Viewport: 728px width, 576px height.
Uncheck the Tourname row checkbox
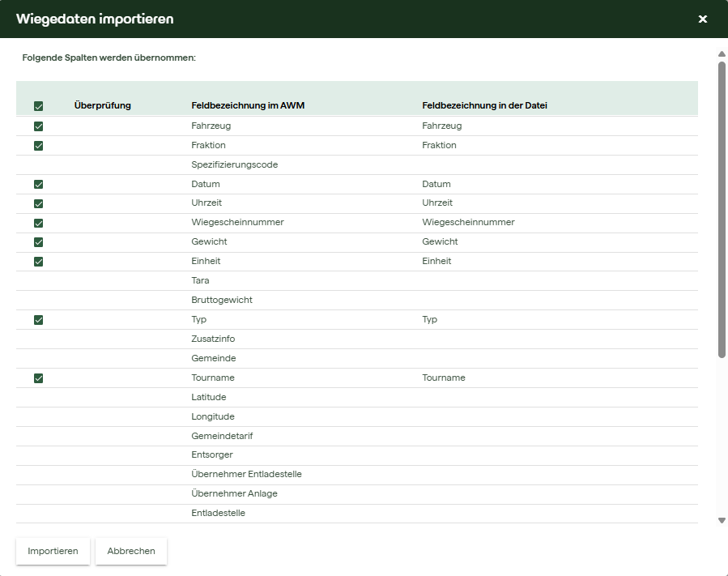click(38, 378)
